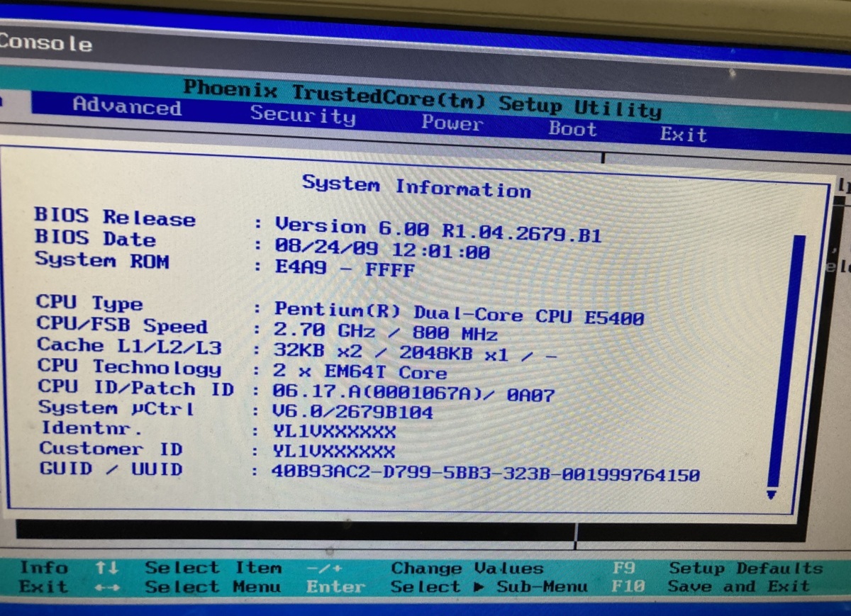
Task: Select the Cache L1/L2/L3 label
Action: [129, 347]
